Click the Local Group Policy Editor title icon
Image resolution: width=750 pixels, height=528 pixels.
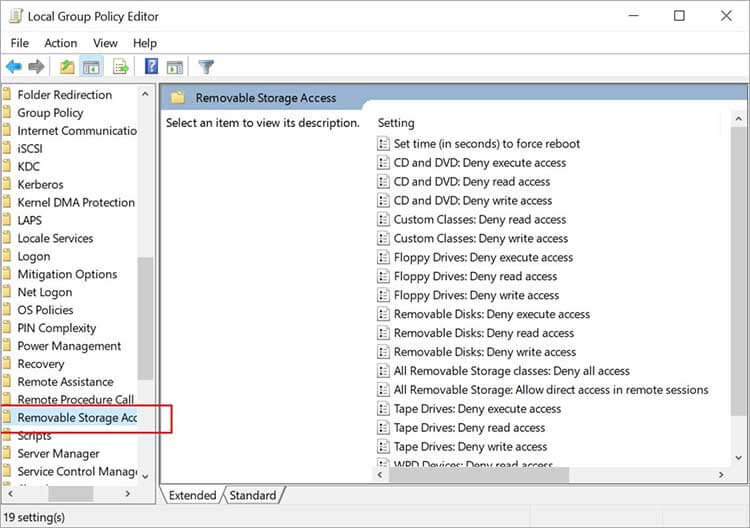coord(16,16)
